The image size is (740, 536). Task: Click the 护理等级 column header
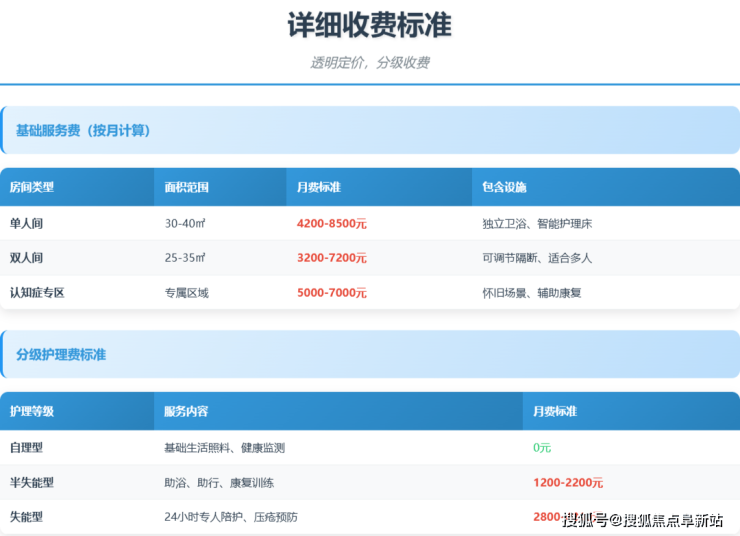[x=32, y=411]
